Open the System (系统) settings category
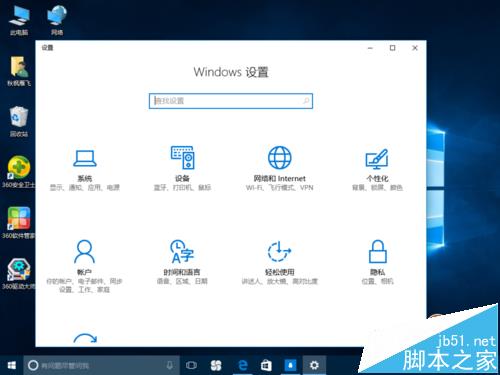 click(85, 169)
